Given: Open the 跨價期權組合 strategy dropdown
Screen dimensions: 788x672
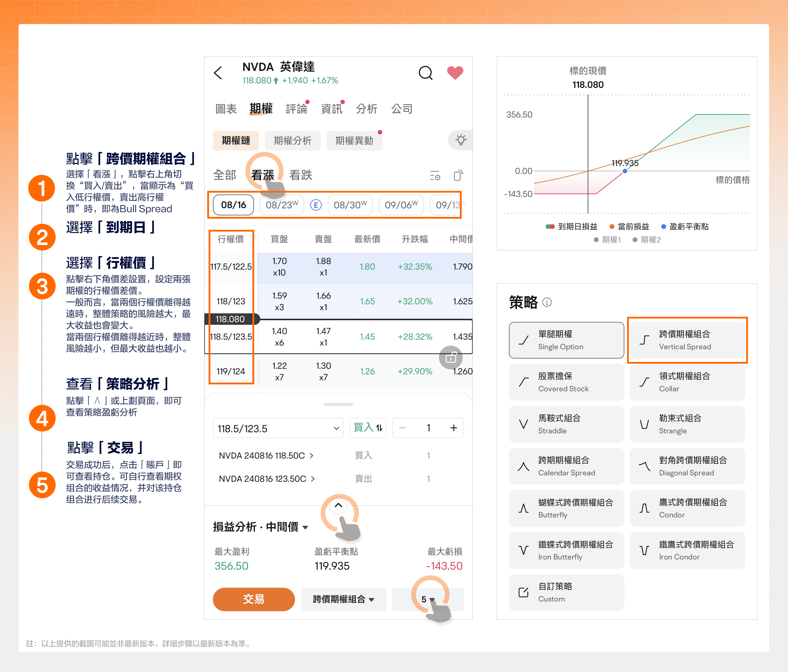Looking at the screenshot, I should coord(343,599).
